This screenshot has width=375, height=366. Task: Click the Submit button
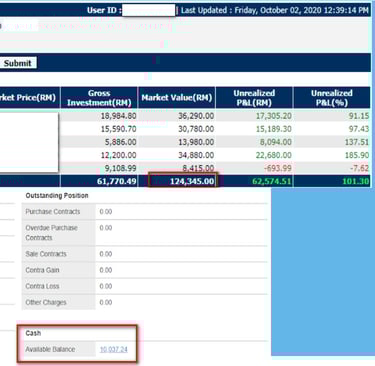pyautogui.click(x=18, y=63)
